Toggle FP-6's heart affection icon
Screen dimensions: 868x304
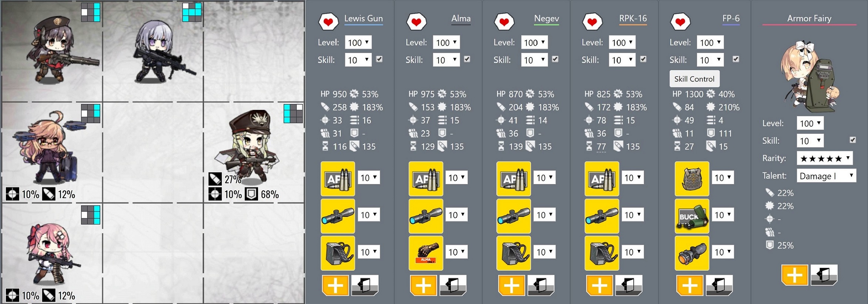tap(680, 21)
